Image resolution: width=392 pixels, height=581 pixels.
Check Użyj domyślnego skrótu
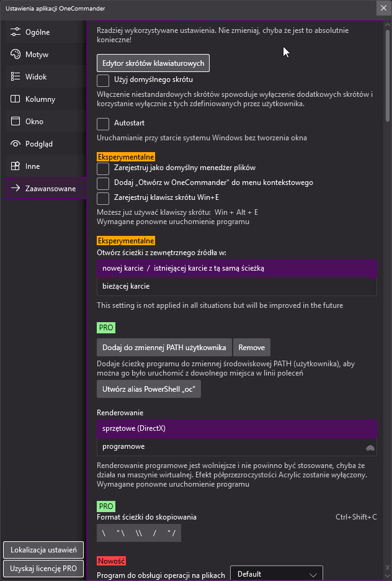(x=102, y=81)
